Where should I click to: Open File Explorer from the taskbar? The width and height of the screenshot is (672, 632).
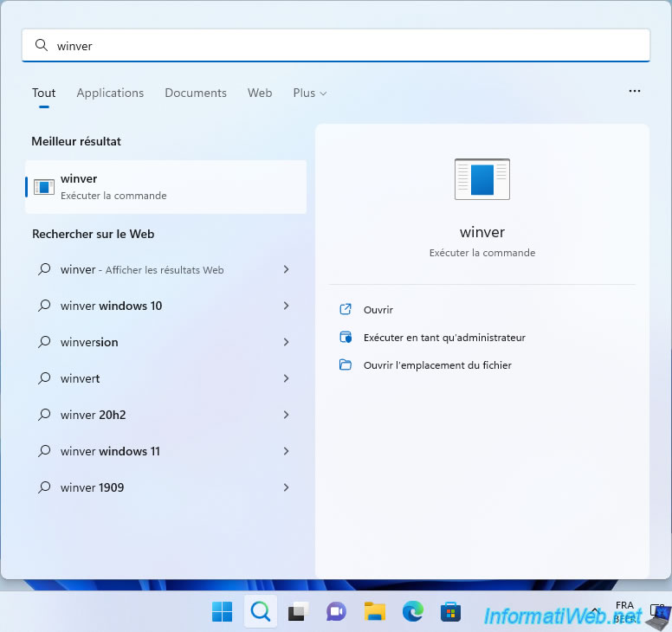coord(375,611)
